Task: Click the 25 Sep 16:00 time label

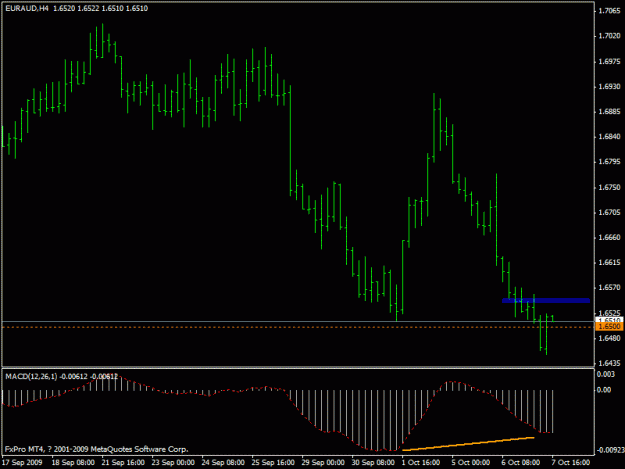Action: coord(273,463)
